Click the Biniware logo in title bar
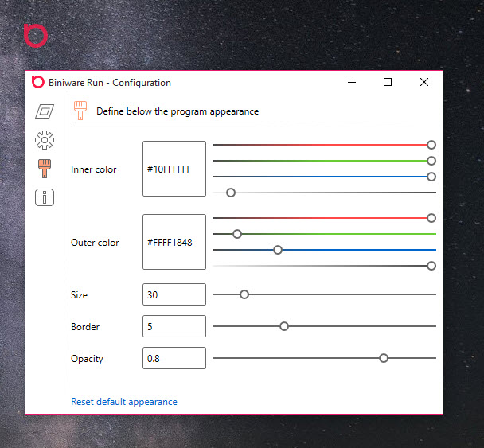This screenshot has width=484, height=448. coord(38,82)
